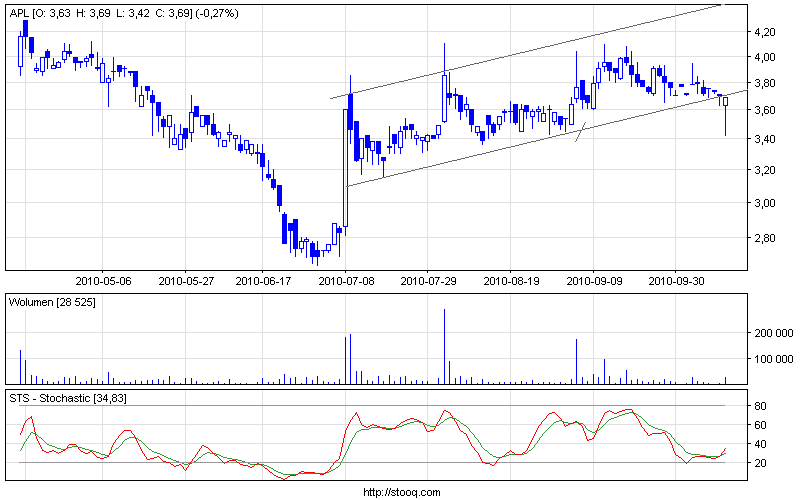Image resolution: width=800 pixels, height=500 pixels.
Task: Click the 60 stochastic axis label
Action: 760,425
